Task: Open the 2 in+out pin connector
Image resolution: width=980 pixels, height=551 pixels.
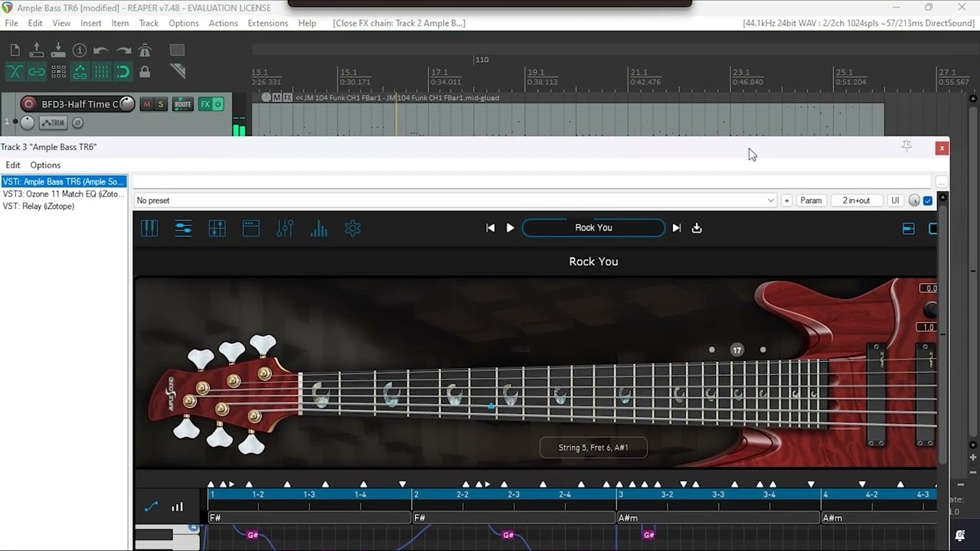Action: pyautogui.click(x=856, y=201)
